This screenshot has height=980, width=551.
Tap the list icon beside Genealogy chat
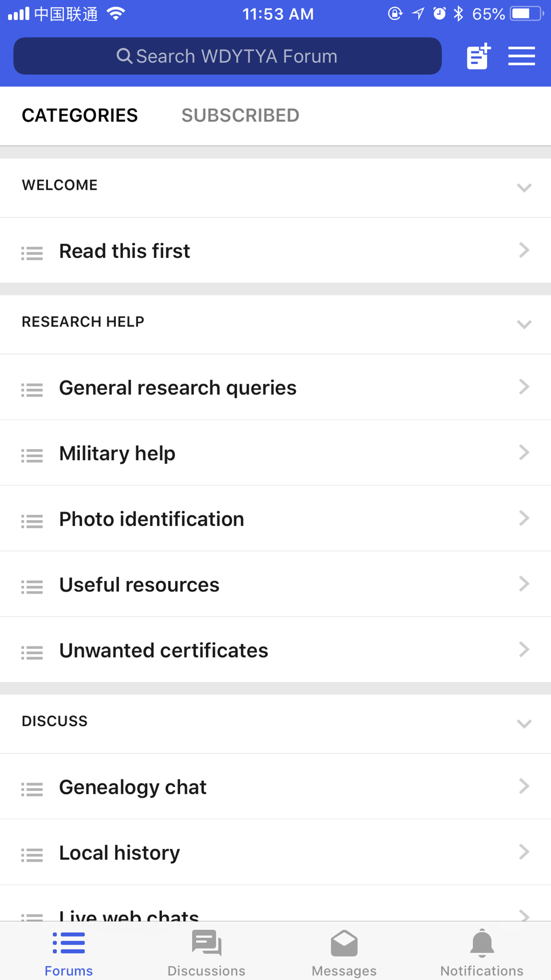32,789
